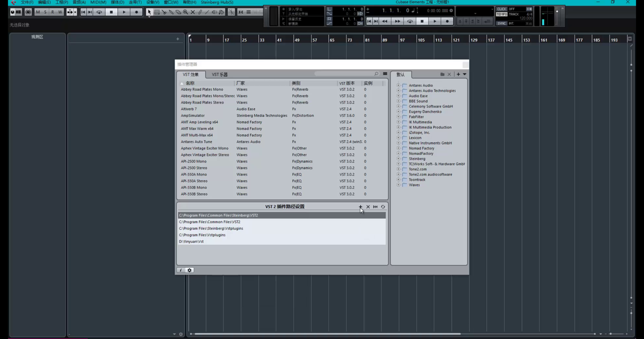Viewport: 644px width, 339px height.
Task: Toggle global Write (W) automation button
Action: coord(60,12)
